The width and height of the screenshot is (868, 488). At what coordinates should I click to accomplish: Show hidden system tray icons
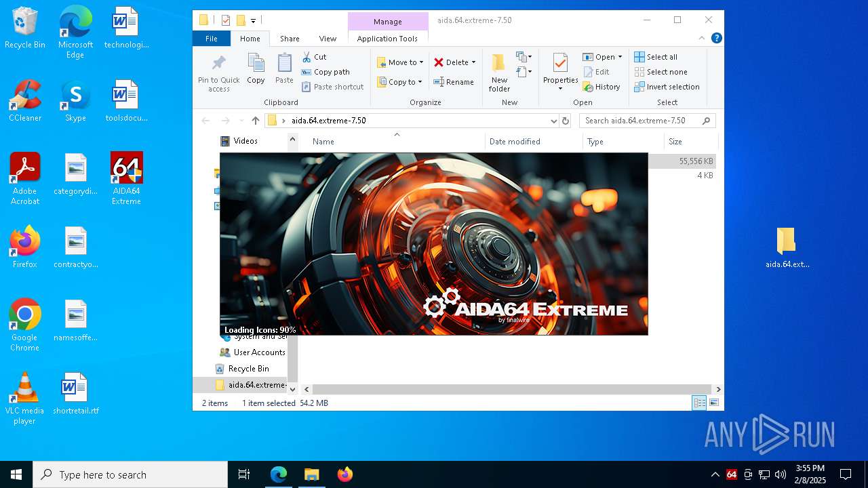point(715,474)
